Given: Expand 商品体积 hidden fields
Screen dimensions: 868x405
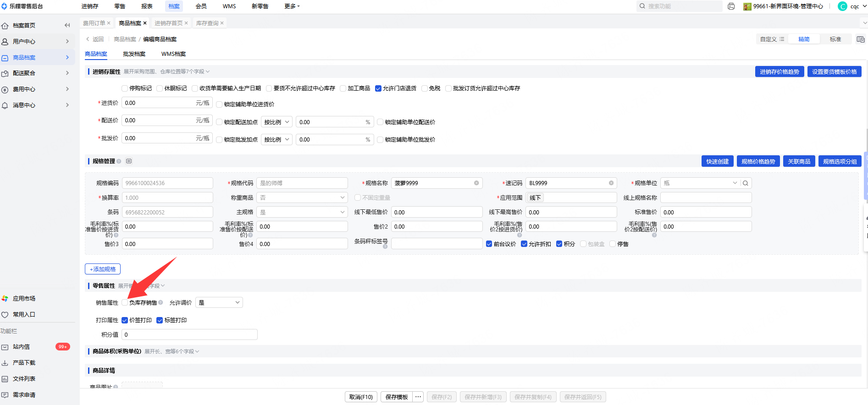Looking at the screenshot, I should 172,352.
